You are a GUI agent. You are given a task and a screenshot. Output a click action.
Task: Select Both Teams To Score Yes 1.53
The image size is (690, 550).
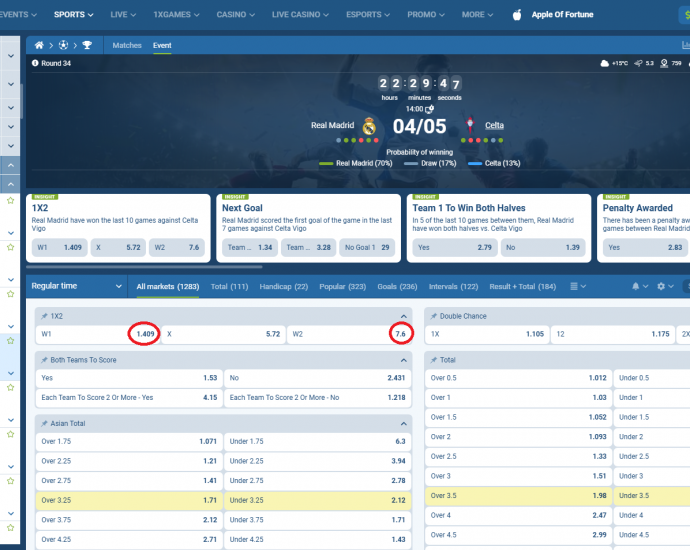click(x=129, y=378)
